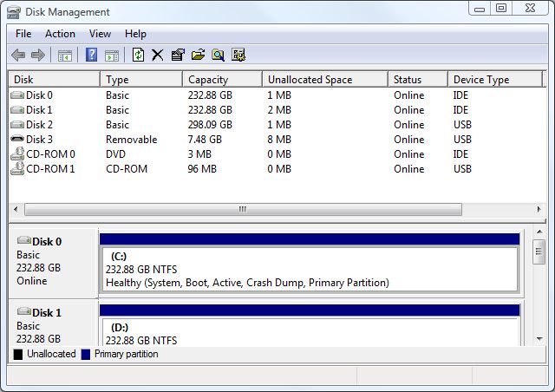Sort disks by the Capacity column header
This screenshot has width=555, height=392.
pyautogui.click(x=223, y=80)
